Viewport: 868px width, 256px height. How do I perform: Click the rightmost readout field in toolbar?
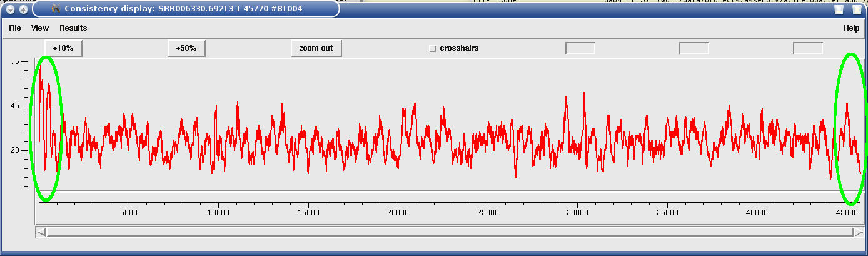click(808, 48)
